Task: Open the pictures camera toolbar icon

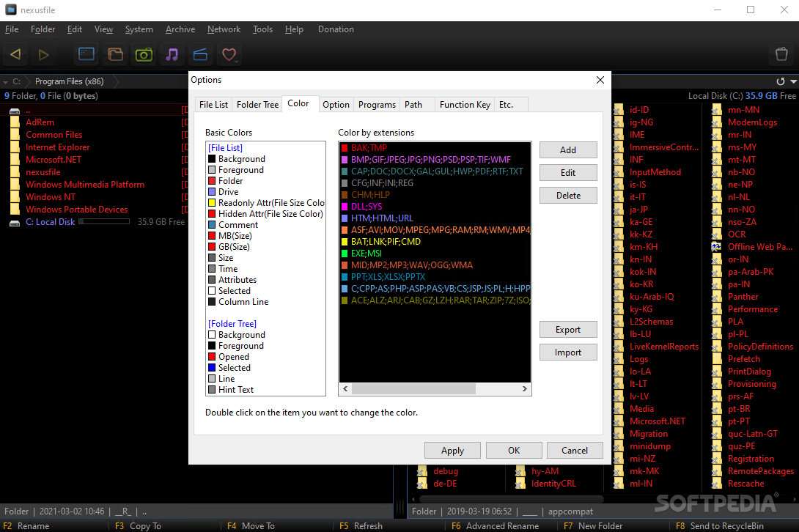Action: point(144,54)
